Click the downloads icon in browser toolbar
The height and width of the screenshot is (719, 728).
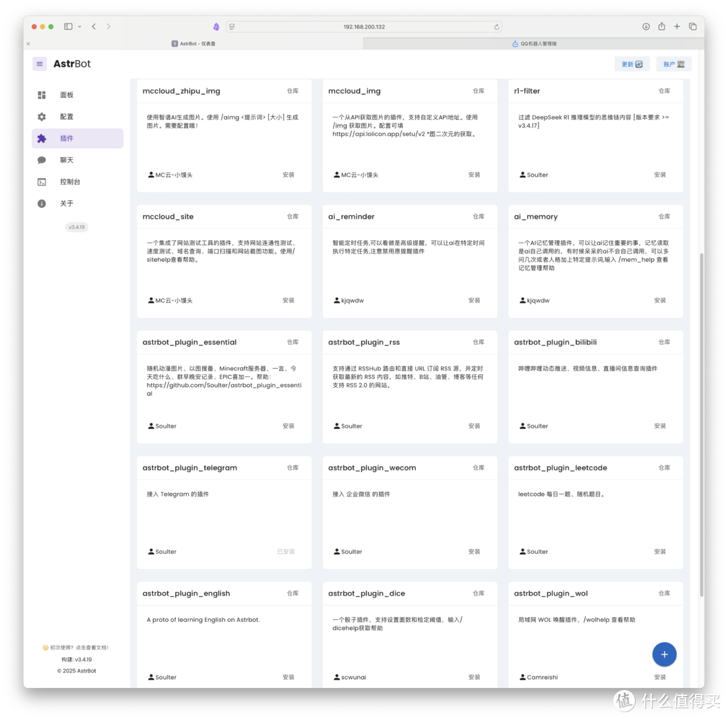[x=645, y=26]
